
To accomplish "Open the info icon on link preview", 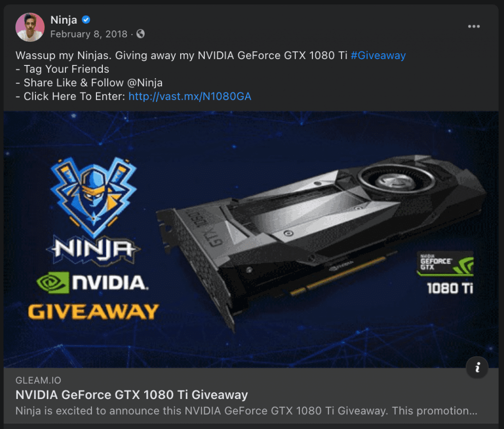I will (x=477, y=368).
